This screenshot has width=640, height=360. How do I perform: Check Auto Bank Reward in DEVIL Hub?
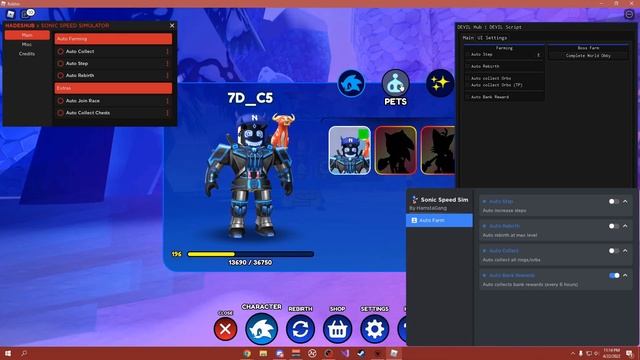coord(467,97)
